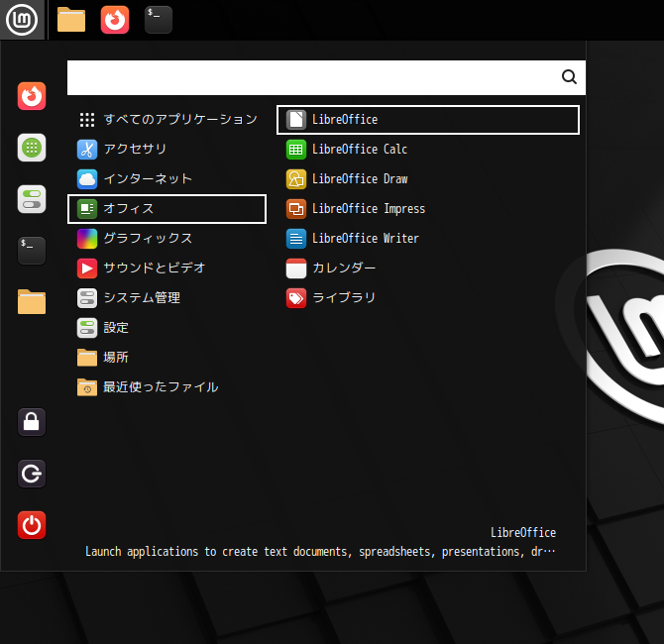
Task: Select 設定 category
Action: point(166,328)
